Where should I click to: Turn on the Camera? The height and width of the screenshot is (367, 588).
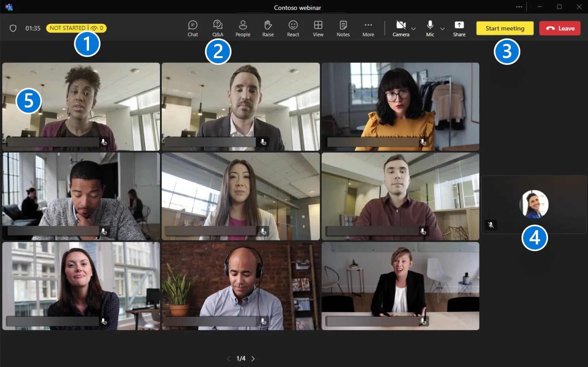click(x=401, y=28)
